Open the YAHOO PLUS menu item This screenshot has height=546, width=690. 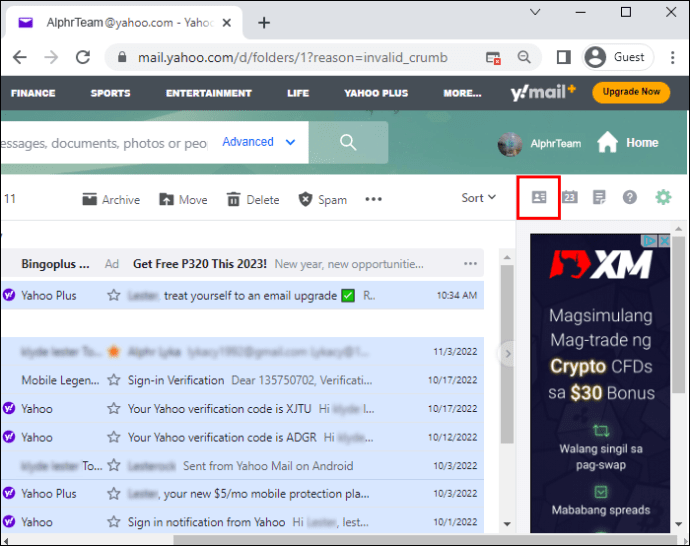[376, 93]
